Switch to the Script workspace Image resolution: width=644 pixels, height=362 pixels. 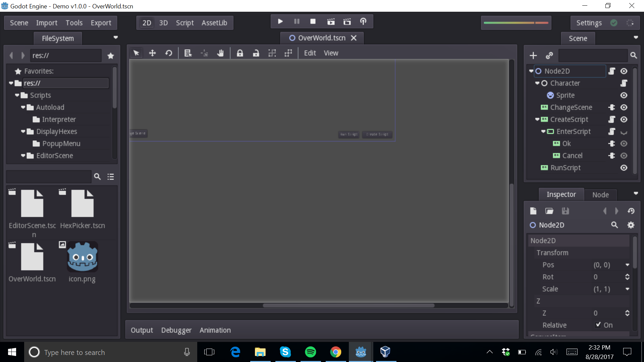pos(184,23)
